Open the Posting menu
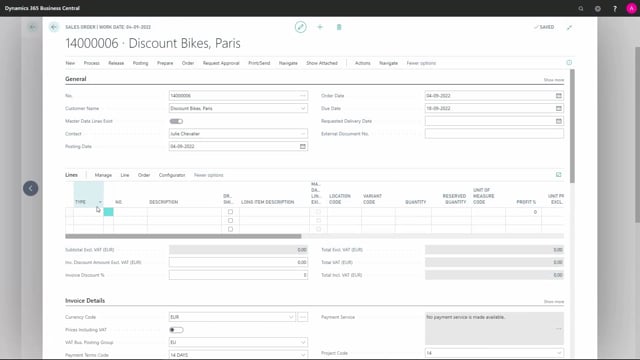This screenshot has width=640, height=360. [140, 63]
